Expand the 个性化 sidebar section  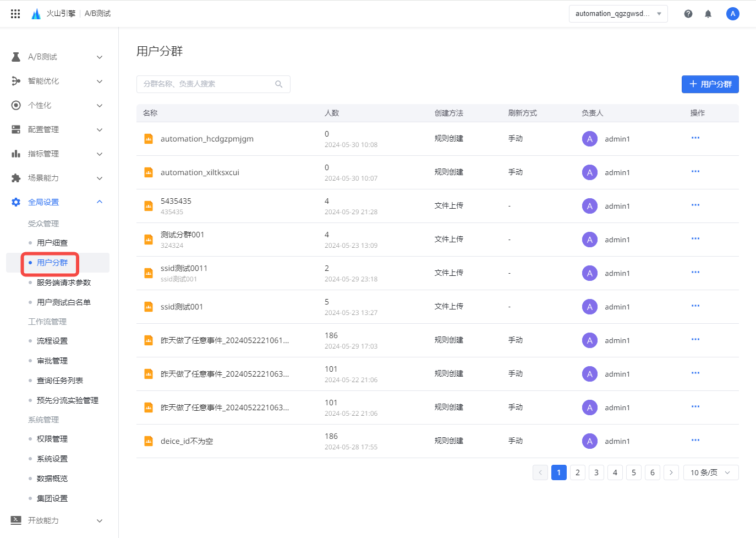(100, 105)
